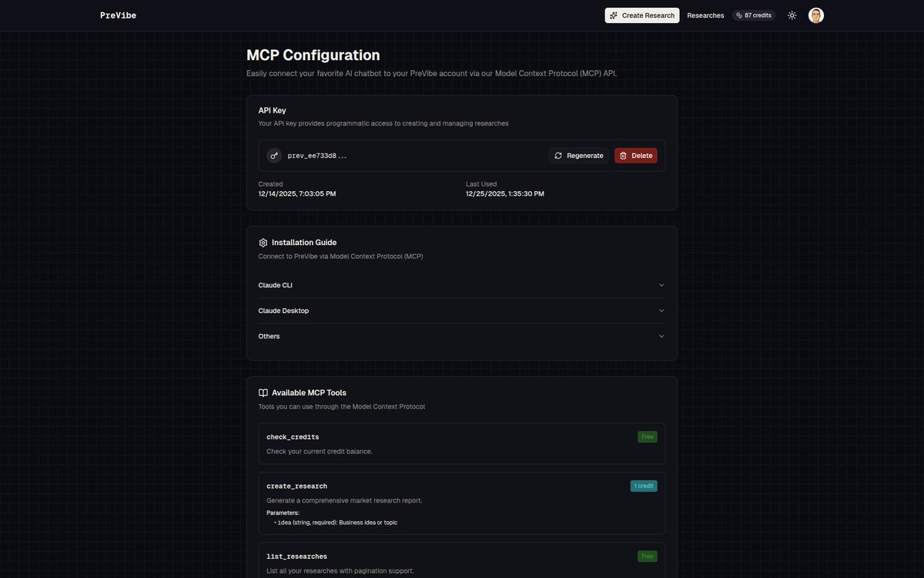The image size is (924, 578).
Task: Toggle light theme with sun icon
Action: 792,15
